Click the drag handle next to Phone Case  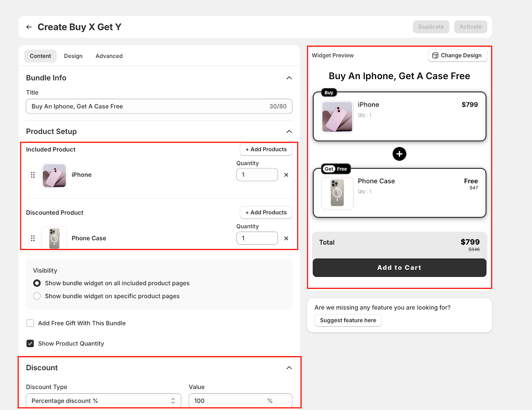tap(33, 238)
